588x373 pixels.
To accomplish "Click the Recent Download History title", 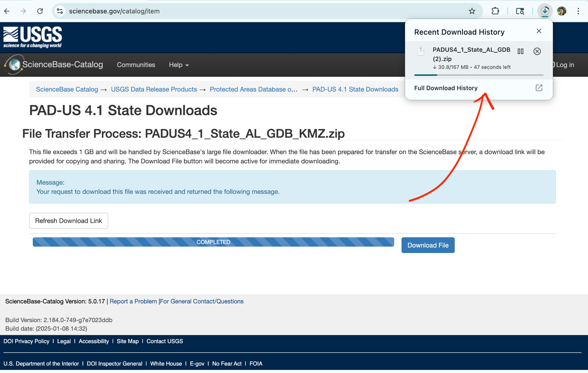I will tap(459, 32).
